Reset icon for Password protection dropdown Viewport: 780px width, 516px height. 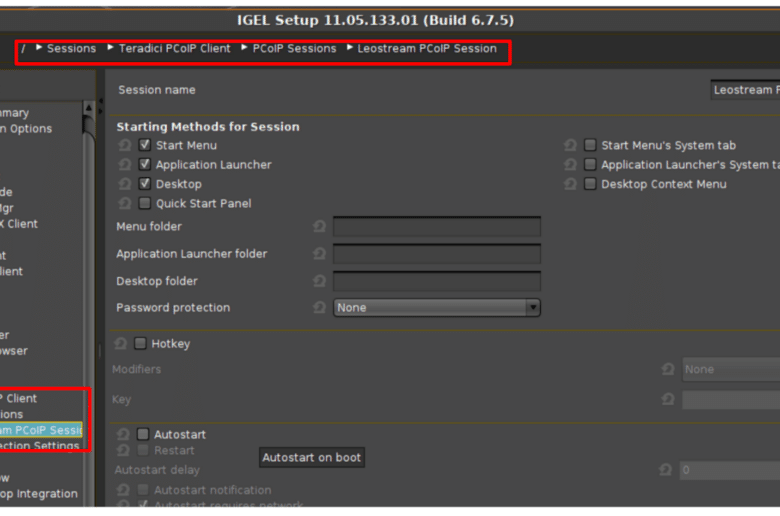[x=319, y=308]
